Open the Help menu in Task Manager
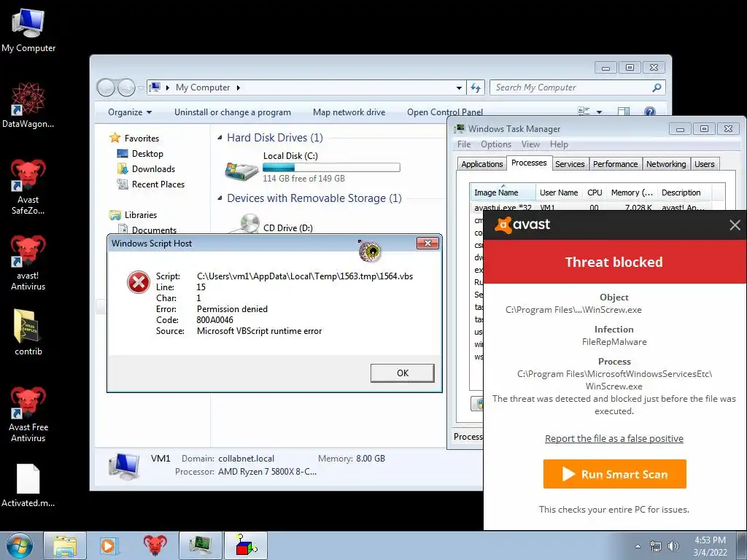The width and height of the screenshot is (747, 560). coord(559,144)
